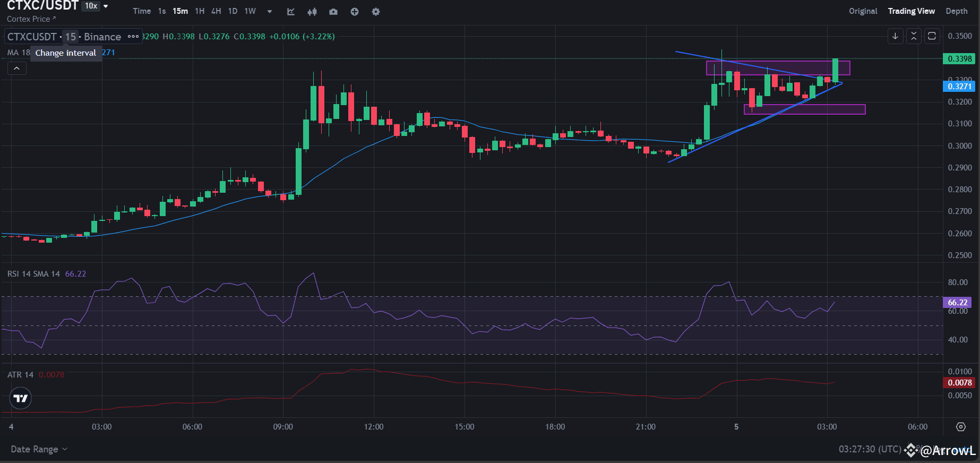Select the RSI 14 SMA 14 indicator label

click(x=33, y=274)
